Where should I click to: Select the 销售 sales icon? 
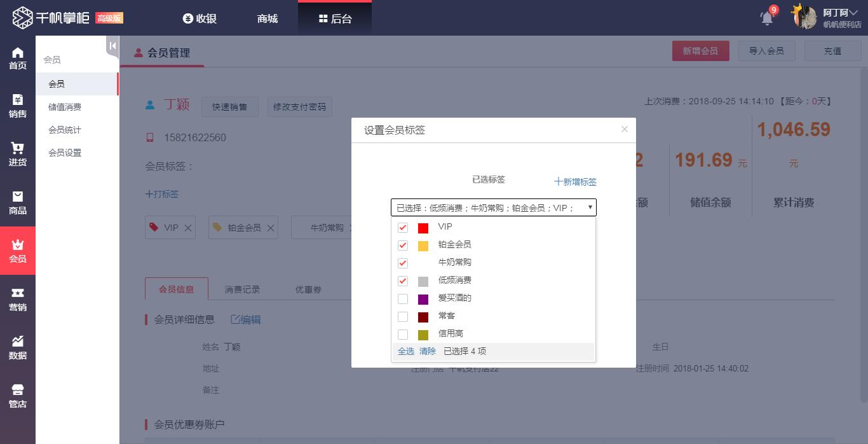click(18, 104)
